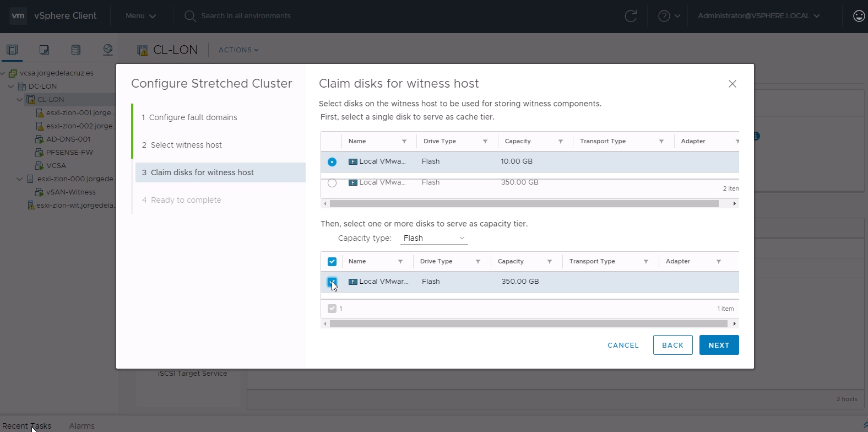Open the Recent Tasks tab

coord(27,426)
